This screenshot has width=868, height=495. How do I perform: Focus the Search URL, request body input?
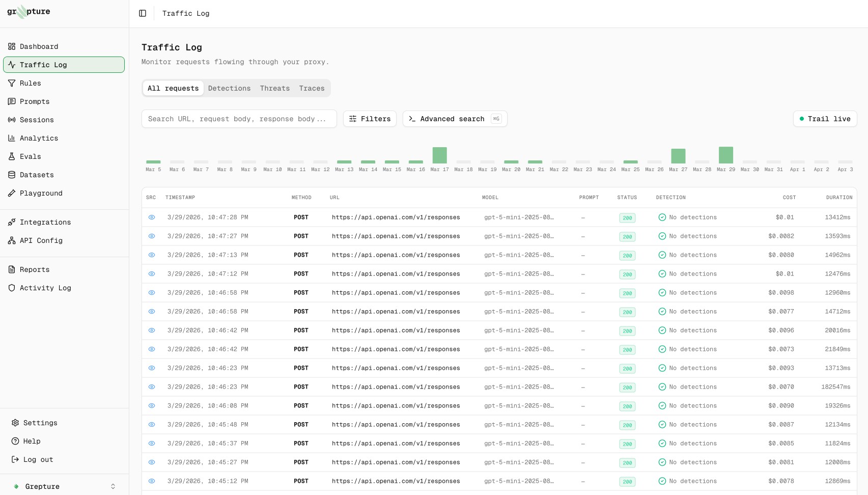tap(239, 119)
